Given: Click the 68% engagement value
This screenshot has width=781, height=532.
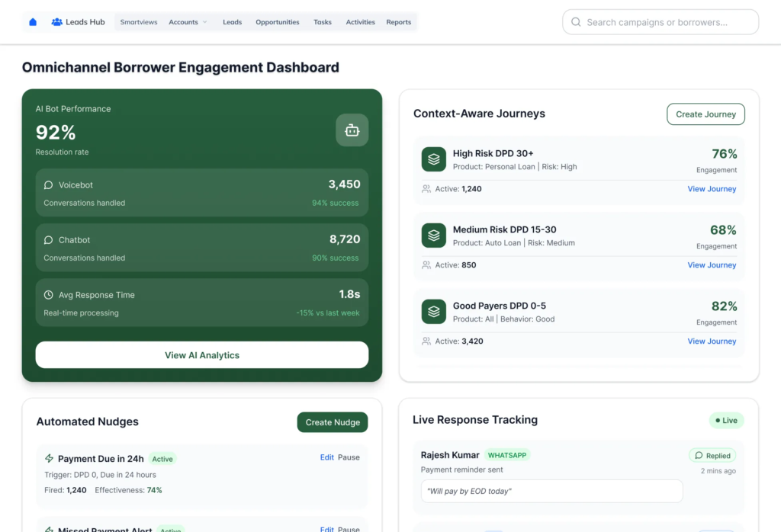Looking at the screenshot, I should [x=723, y=230].
